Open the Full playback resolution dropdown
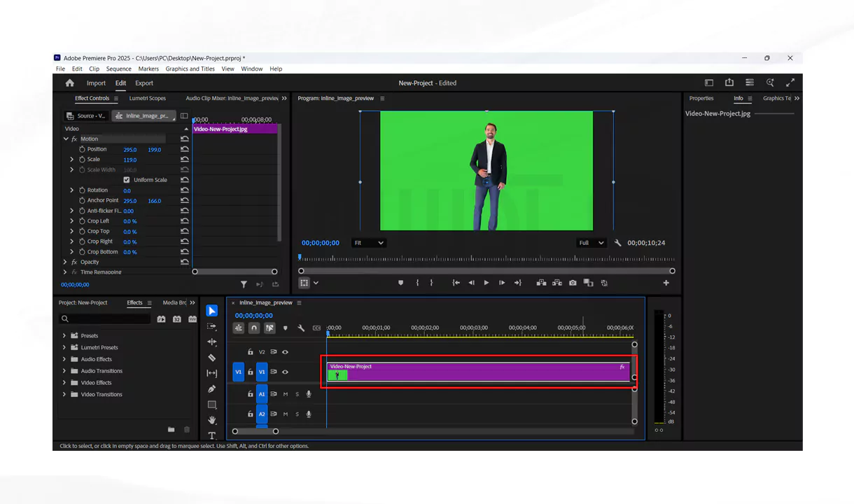 [x=591, y=243]
